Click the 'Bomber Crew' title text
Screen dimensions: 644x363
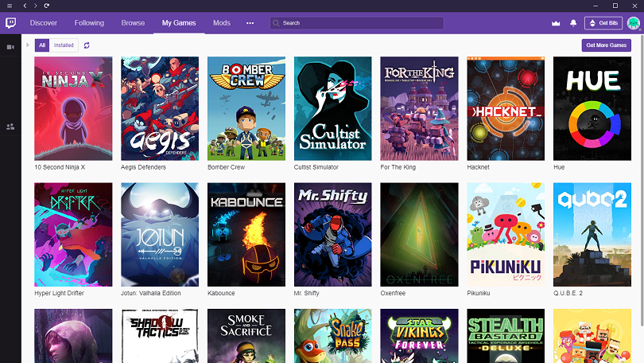226,167
